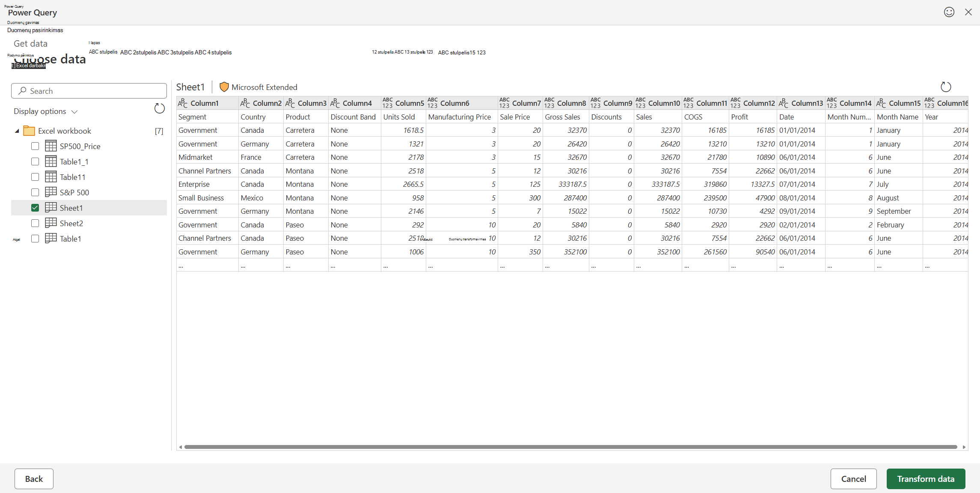Click the horizontal scrollbar thumb

[570, 447]
